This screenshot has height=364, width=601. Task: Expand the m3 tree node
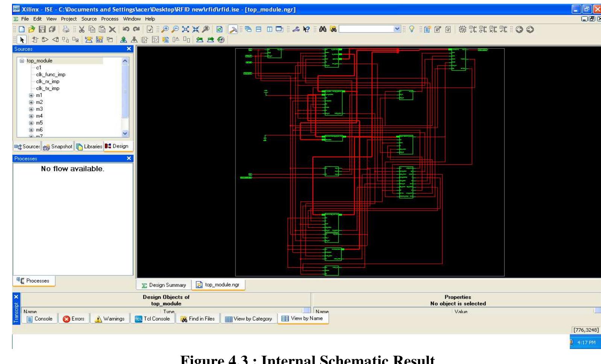[31, 109]
